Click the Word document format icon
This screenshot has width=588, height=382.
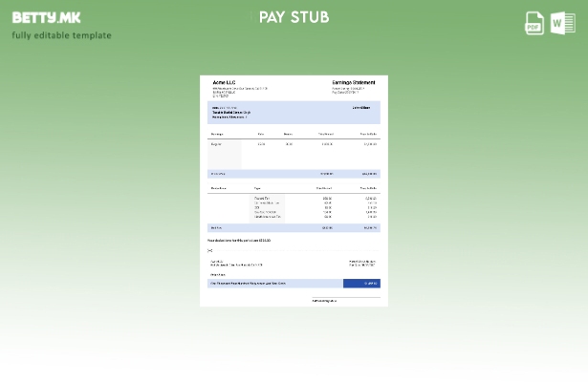[x=563, y=23]
